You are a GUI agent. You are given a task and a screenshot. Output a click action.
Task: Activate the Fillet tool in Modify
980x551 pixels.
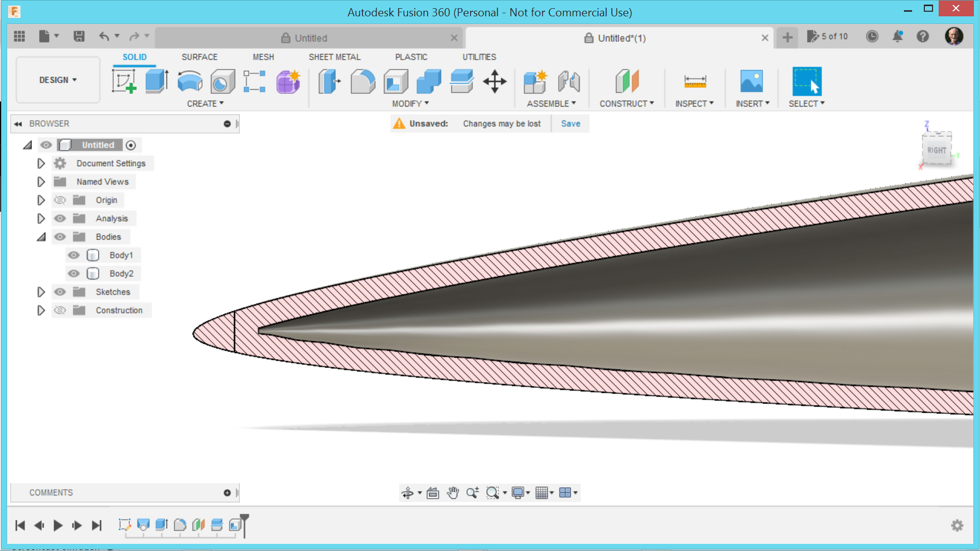pos(363,82)
